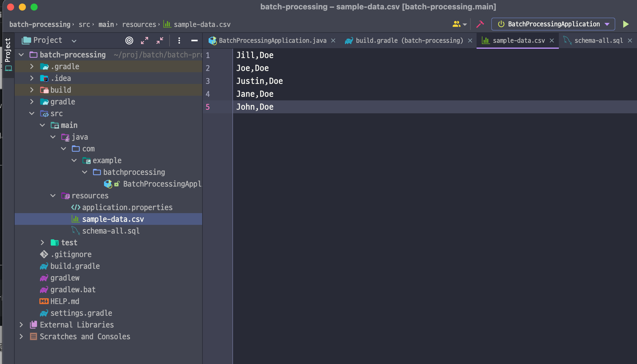This screenshot has width=637, height=364.
Task: Open application.properties in the project tree
Action: [x=127, y=207]
